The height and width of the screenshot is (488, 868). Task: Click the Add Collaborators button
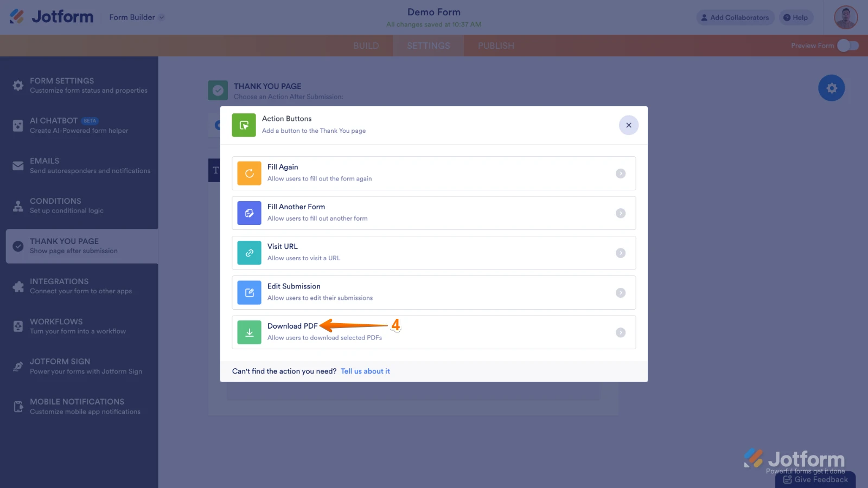pos(735,17)
